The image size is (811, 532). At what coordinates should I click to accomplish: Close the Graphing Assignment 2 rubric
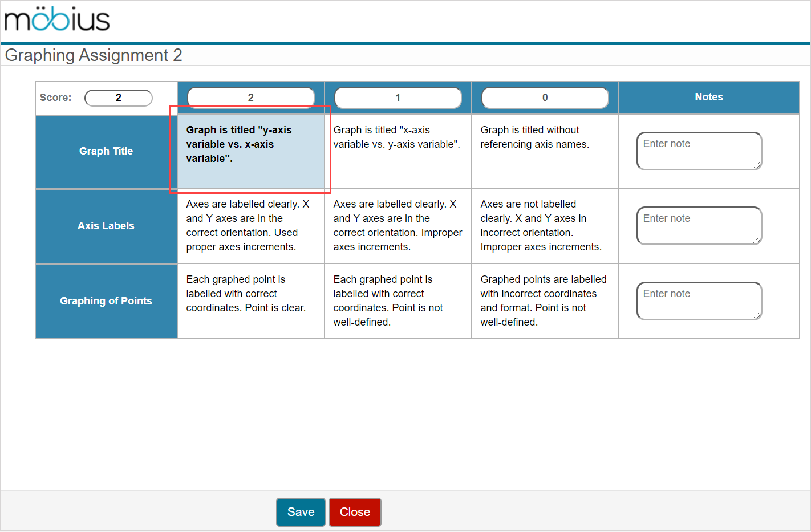coord(355,512)
